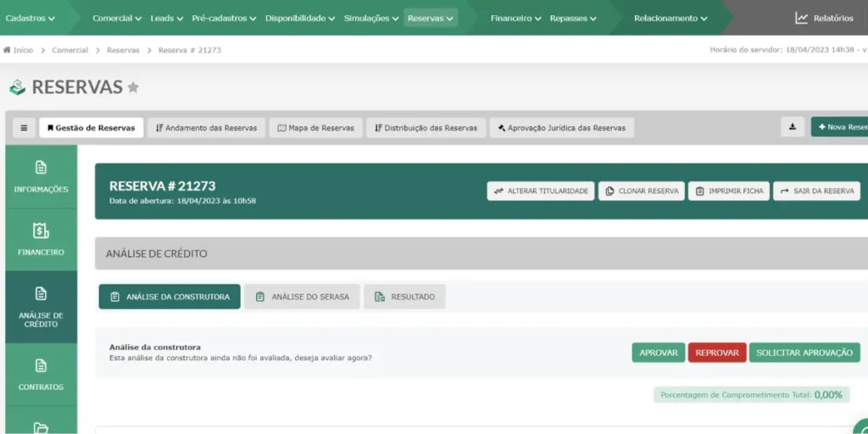Screen dimensions: 868x434
Task: Click the Clonar Reserva button
Action: click(642, 191)
